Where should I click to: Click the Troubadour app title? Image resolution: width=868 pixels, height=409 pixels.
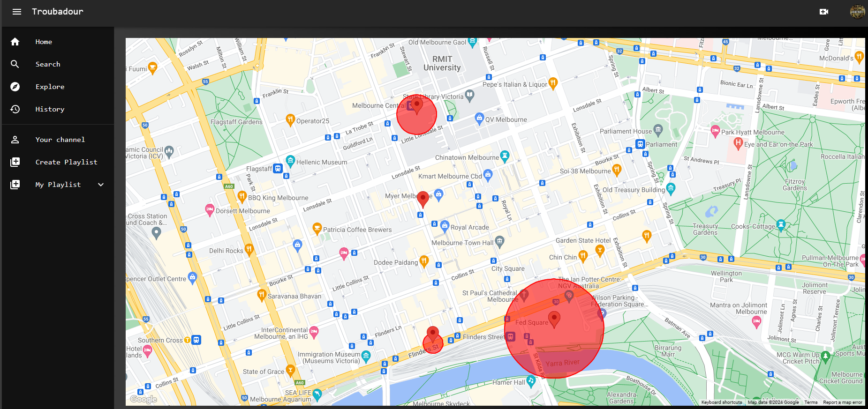click(x=57, y=12)
